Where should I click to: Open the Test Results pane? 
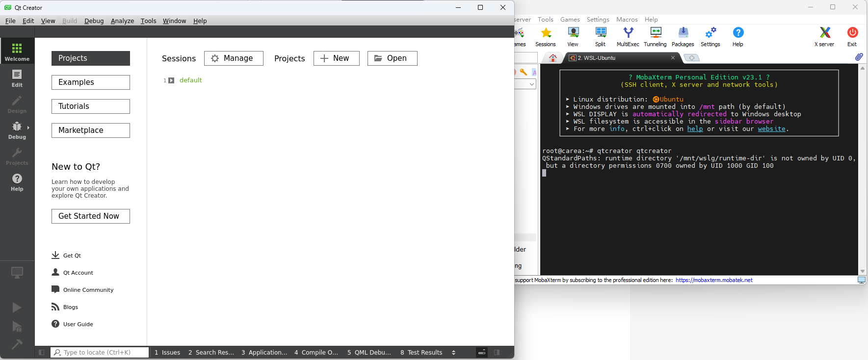click(x=421, y=352)
